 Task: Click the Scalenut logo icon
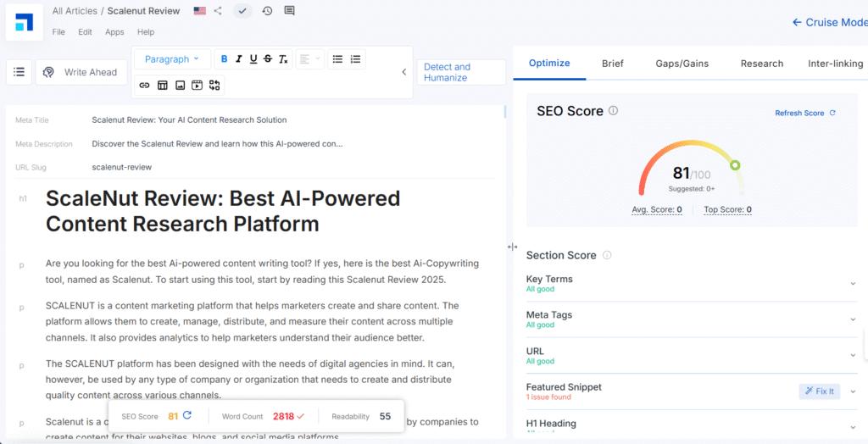(25, 22)
